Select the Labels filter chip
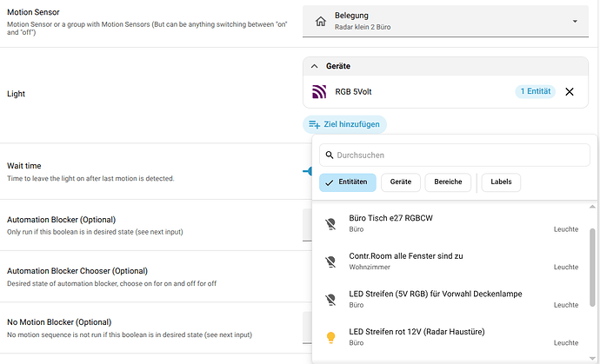This screenshot has width=600, height=364. tap(501, 182)
